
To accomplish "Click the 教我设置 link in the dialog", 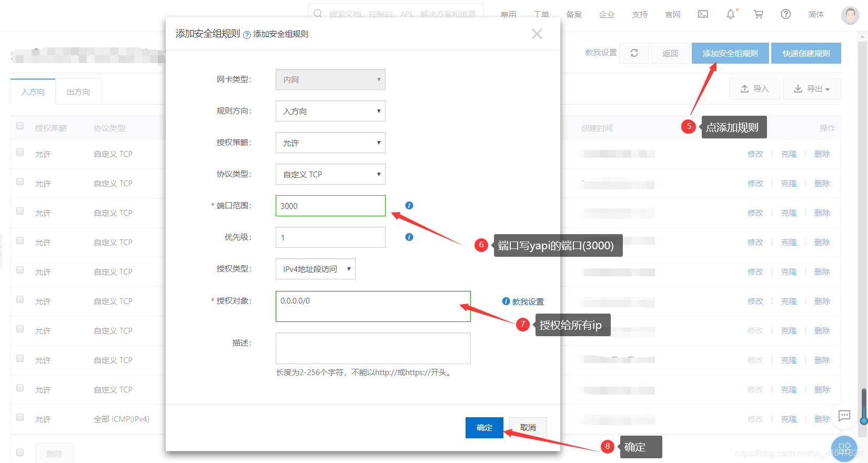I will [528, 301].
